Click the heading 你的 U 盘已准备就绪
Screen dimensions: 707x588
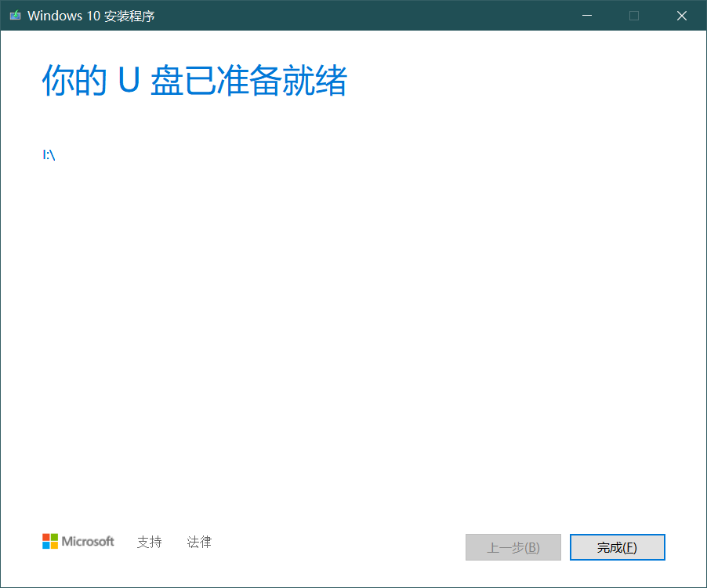point(194,80)
